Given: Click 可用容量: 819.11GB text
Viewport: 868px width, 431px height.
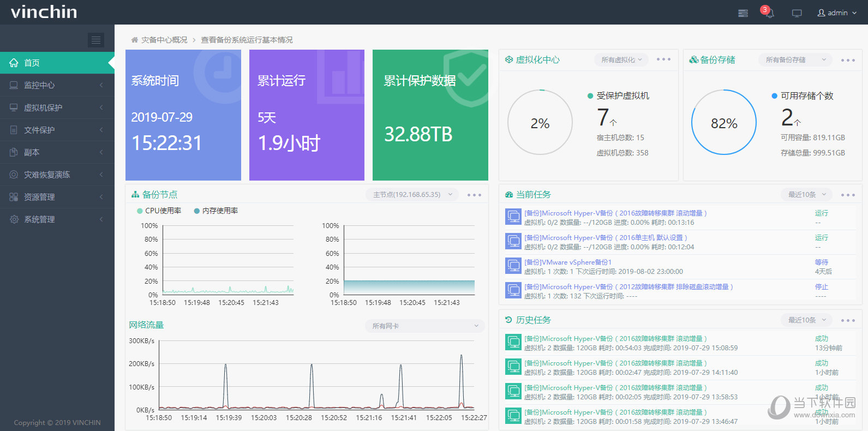Looking at the screenshot, I should [x=813, y=137].
